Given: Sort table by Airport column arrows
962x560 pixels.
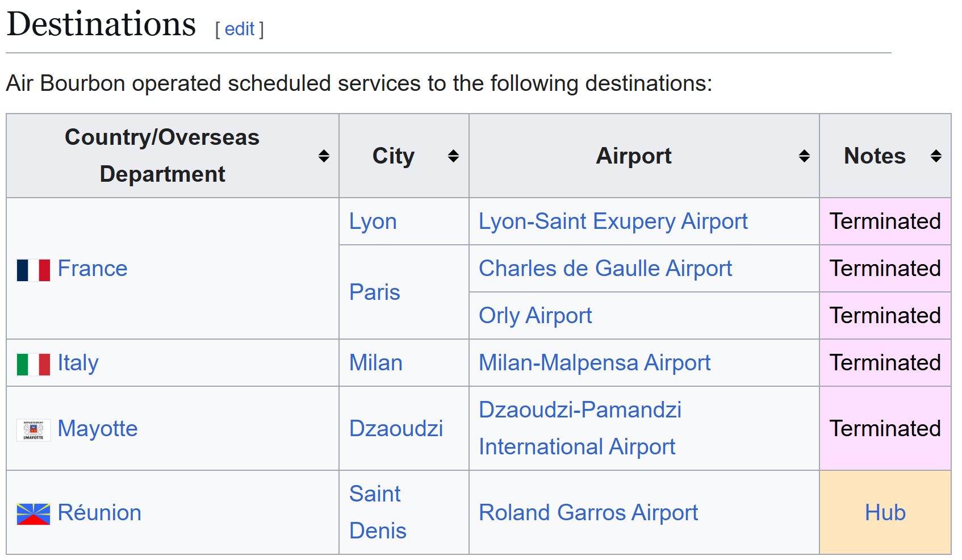Looking at the screenshot, I should coord(804,156).
